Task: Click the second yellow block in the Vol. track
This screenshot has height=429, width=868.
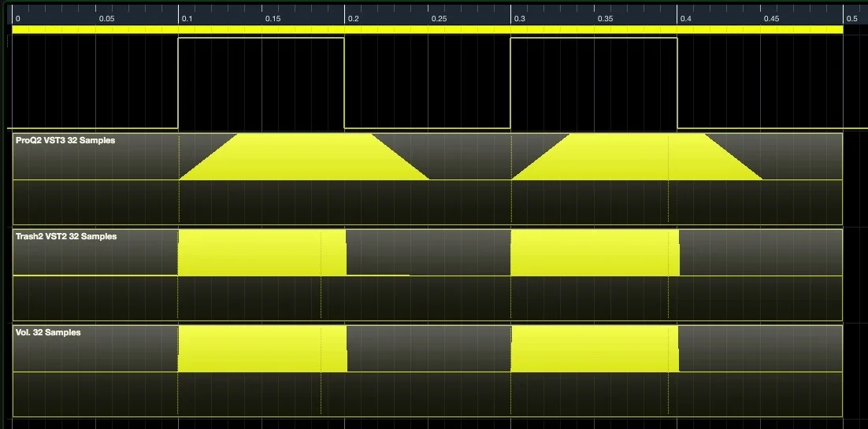Action: click(595, 349)
